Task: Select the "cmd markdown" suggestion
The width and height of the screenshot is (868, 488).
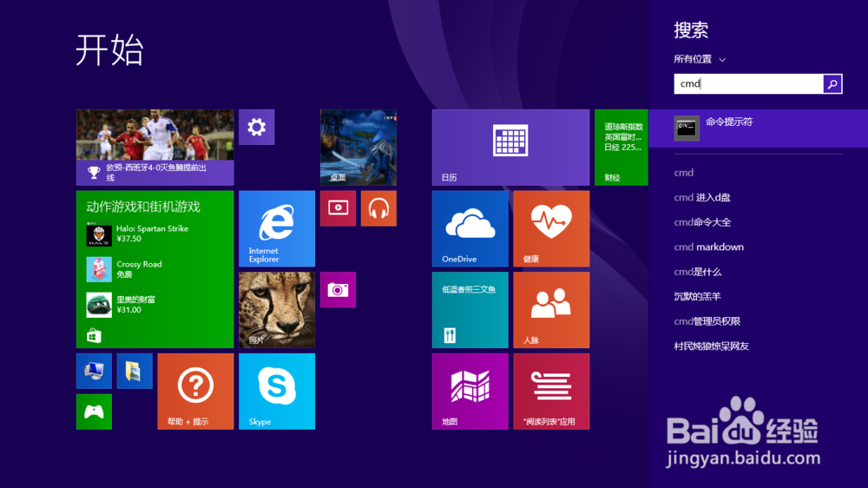Action: tap(708, 247)
